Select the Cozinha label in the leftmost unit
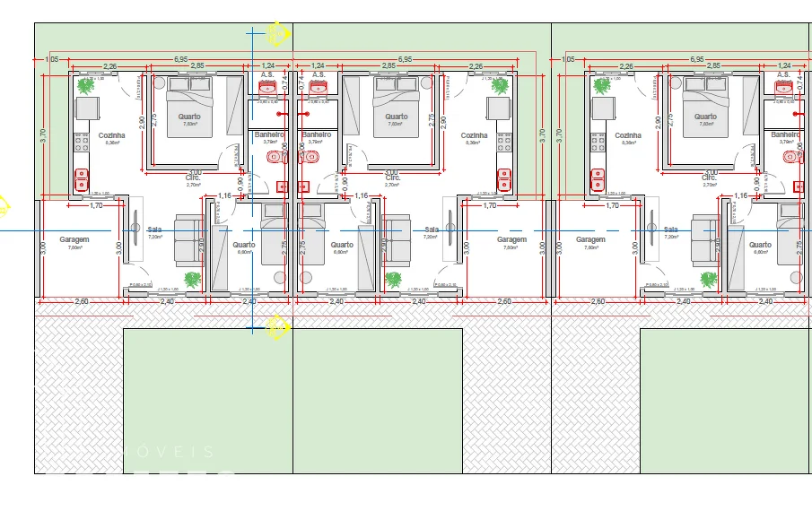The height and width of the screenshot is (511, 812). [x=112, y=135]
